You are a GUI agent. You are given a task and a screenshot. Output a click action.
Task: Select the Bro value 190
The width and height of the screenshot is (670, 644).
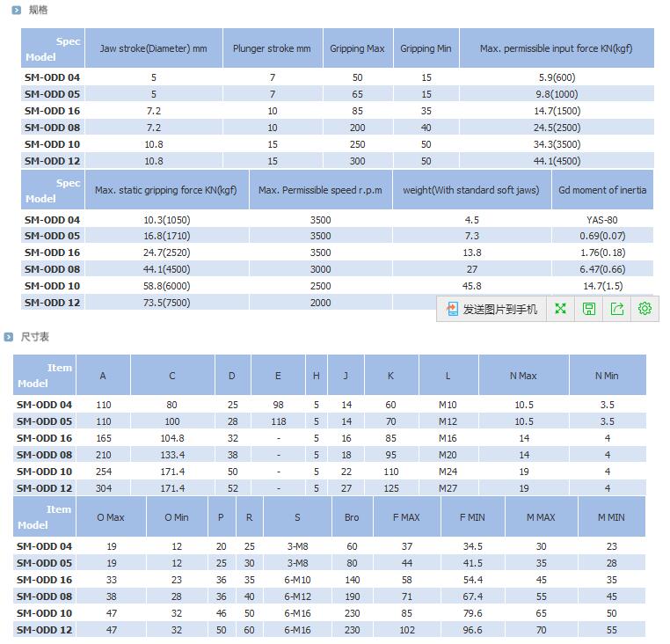click(352, 596)
